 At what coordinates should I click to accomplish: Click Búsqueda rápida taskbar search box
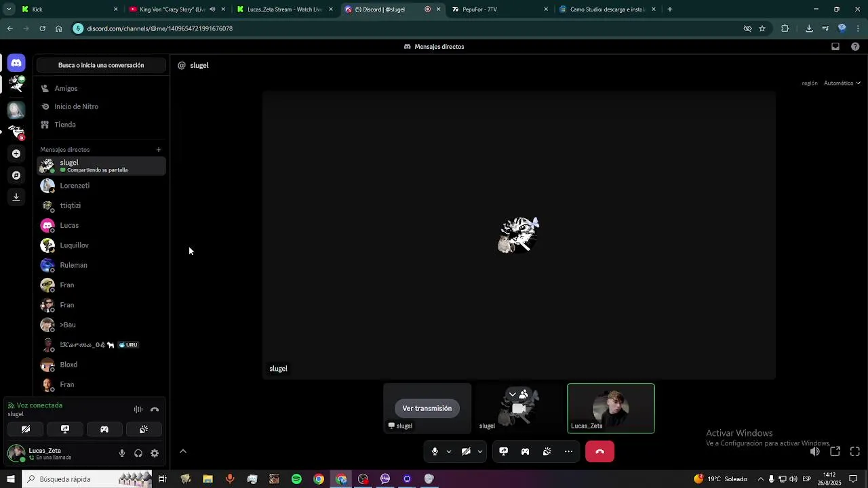[x=88, y=479]
